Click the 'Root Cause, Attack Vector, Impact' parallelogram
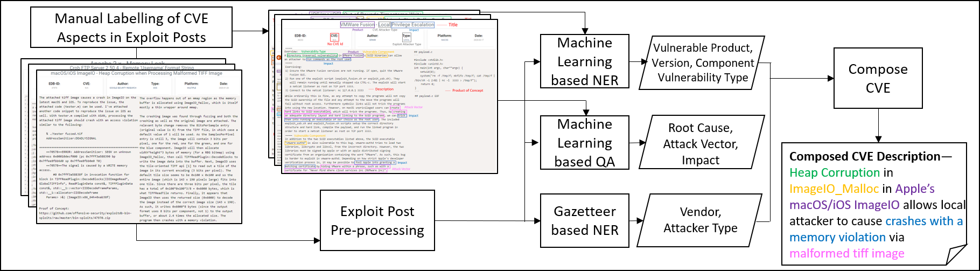The image size is (980, 271). (x=701, y=143)
